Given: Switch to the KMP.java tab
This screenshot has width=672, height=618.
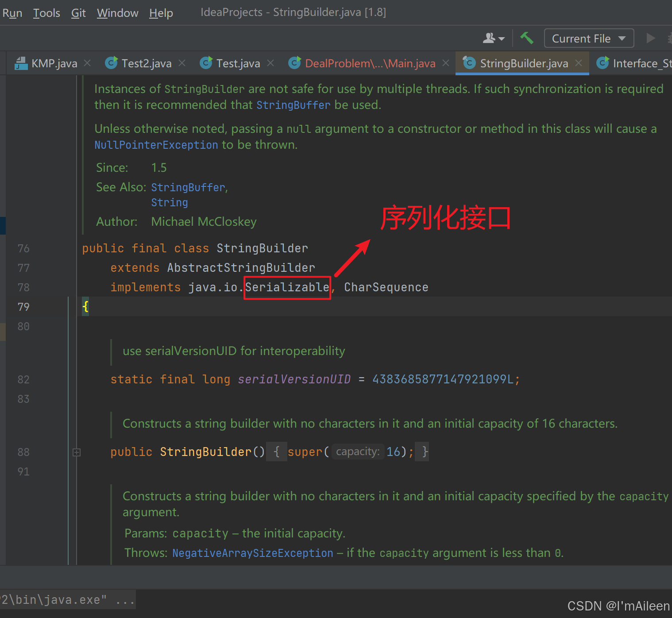Looking at the screenshot, I should (x=54, y=63).
